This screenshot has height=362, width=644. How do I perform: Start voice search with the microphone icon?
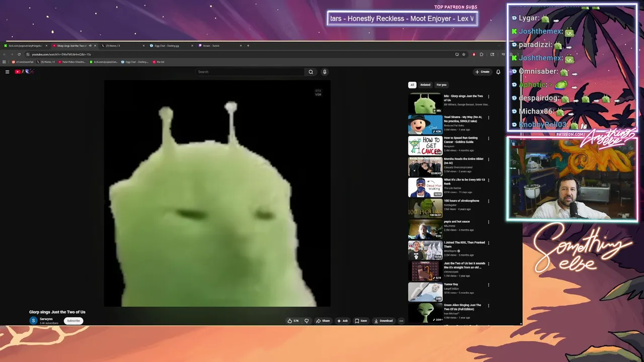(325, 72)
